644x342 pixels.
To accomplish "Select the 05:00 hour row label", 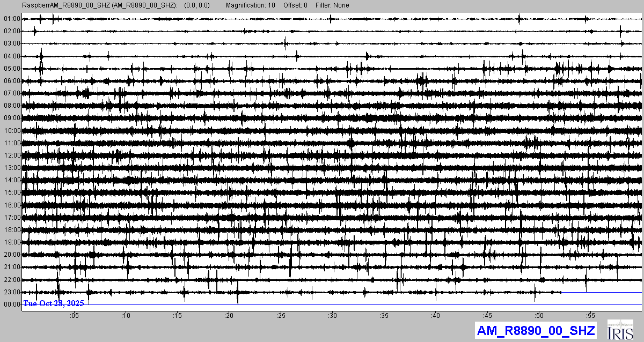I will [x=12, y=69].
